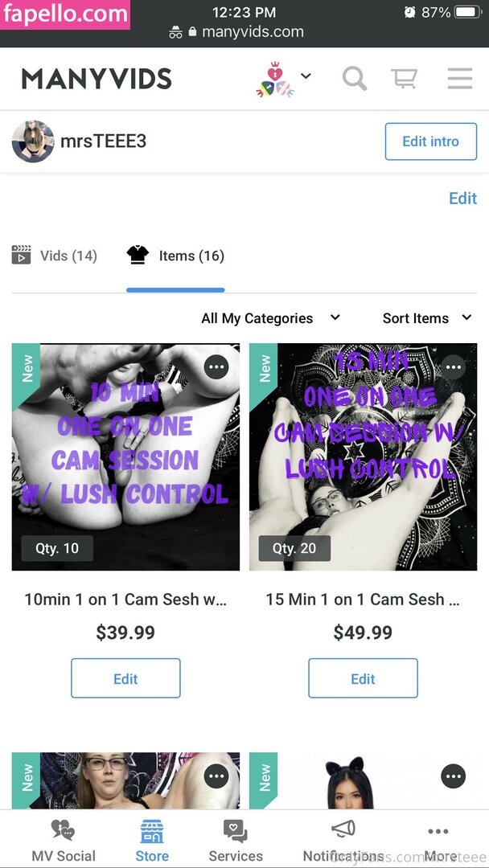The image size is (489, 868).
Task: Click the blue Edit link below intro
Action: point(462,199)
